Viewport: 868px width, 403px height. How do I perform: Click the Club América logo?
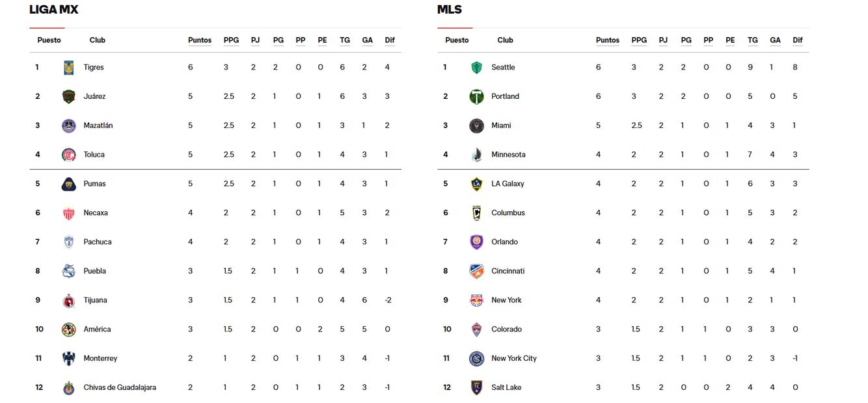(68, 330)
